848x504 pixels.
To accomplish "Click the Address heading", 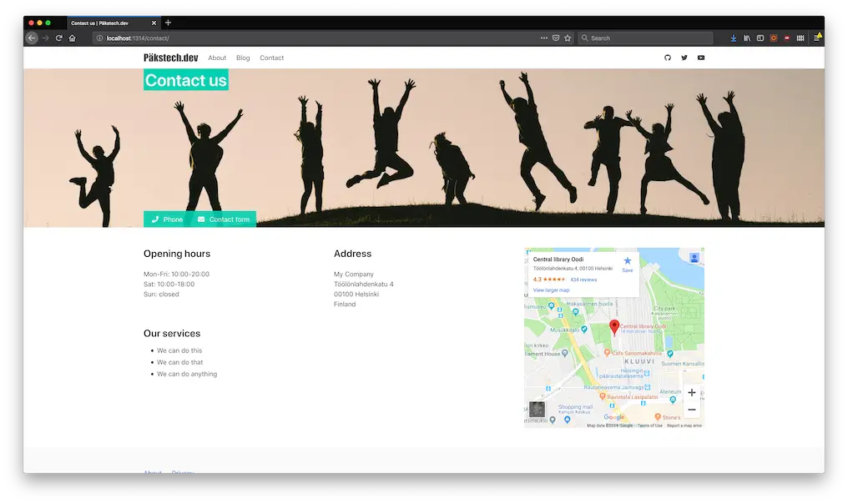I will click(352, 254).
